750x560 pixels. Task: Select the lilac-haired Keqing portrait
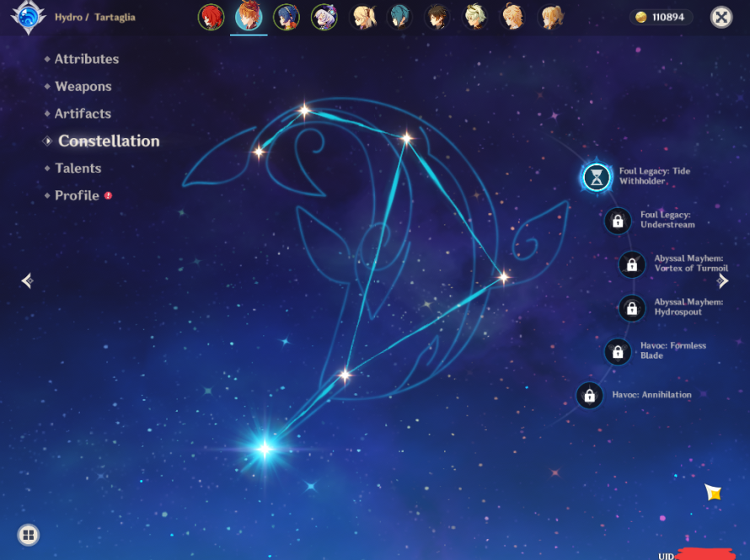pos(324,17)
